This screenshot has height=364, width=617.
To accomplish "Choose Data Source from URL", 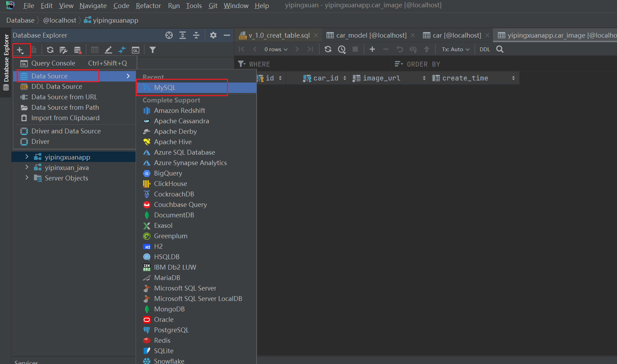I will click(x=75, y=97).
